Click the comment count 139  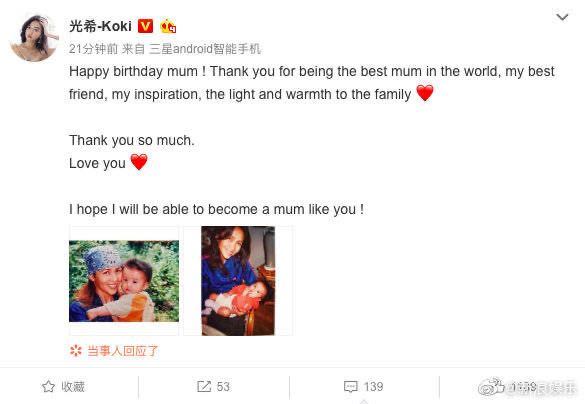[x=373, y=386]
